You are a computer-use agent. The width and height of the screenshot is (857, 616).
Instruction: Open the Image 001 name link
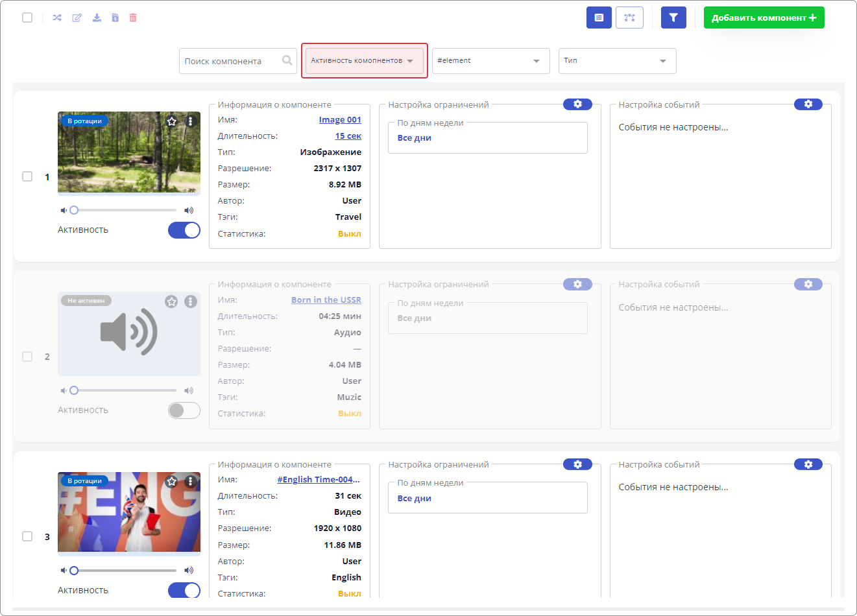click(x=340, y=120)
